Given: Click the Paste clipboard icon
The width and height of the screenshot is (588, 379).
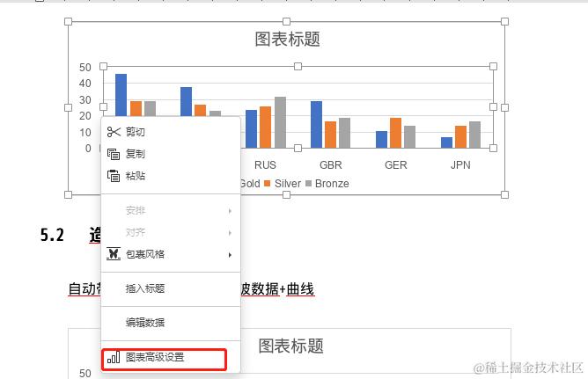Looking at the screenshot, I should 114,176.
